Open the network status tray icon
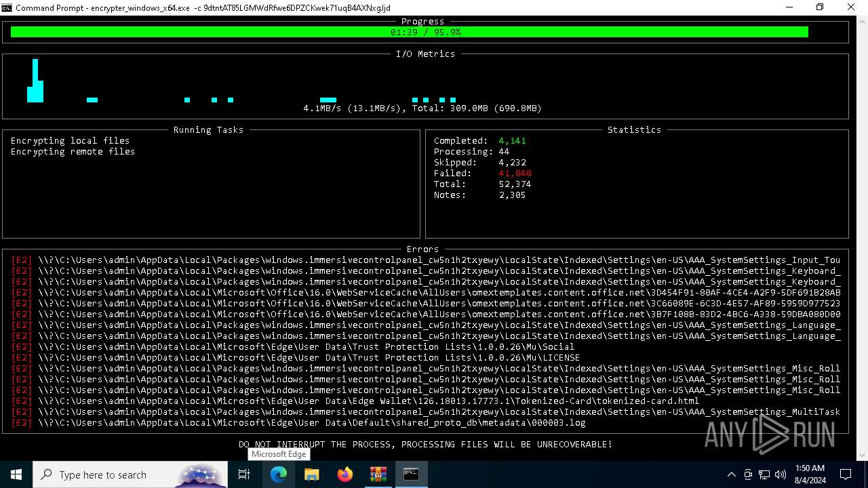 [x=764, y=474]
